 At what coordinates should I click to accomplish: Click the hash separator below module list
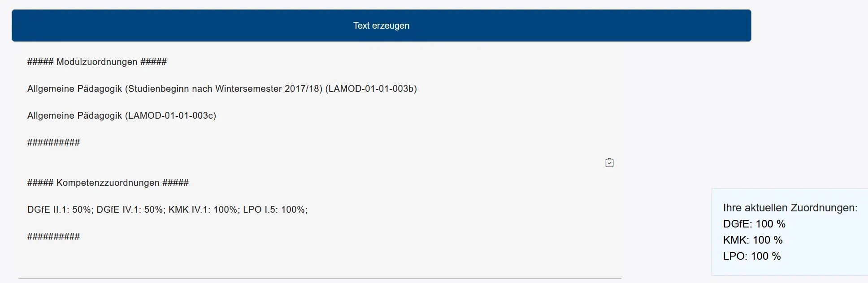(53, 142)
